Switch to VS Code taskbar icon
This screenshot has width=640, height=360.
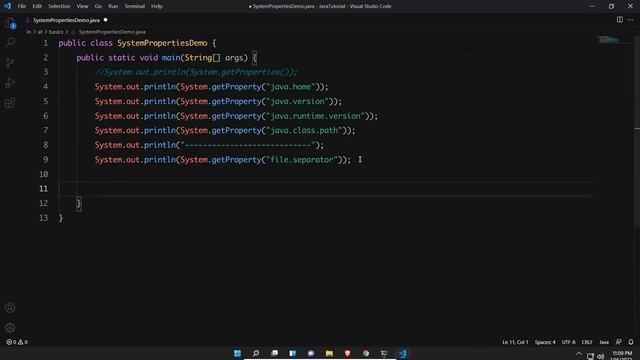402,353
